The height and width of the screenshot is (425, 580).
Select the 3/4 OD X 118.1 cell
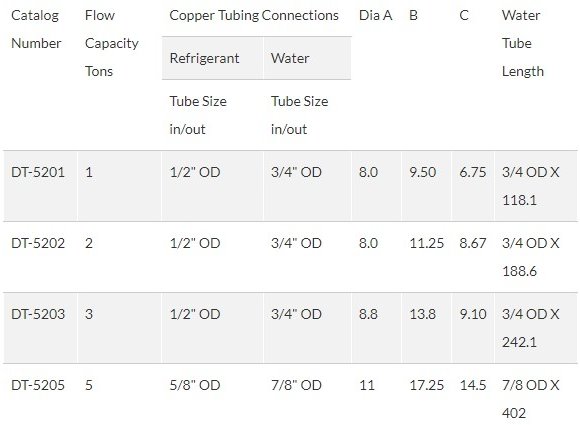530,186
